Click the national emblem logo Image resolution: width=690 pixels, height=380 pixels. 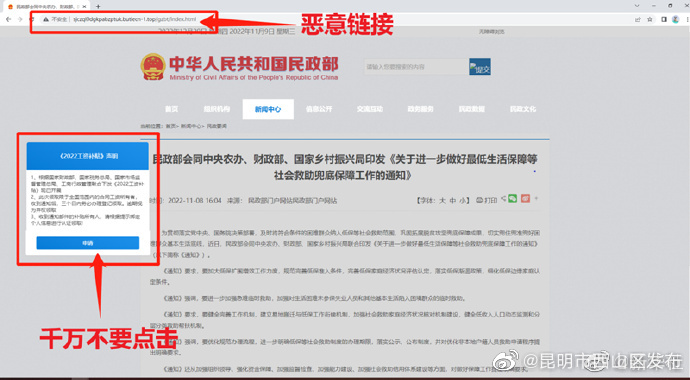(x=153, y=67)
